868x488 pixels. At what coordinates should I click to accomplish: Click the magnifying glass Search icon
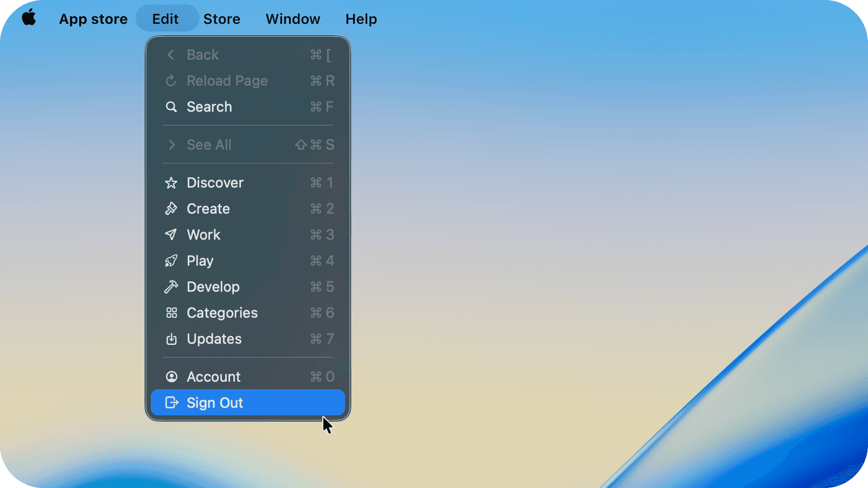click(171, 107)
